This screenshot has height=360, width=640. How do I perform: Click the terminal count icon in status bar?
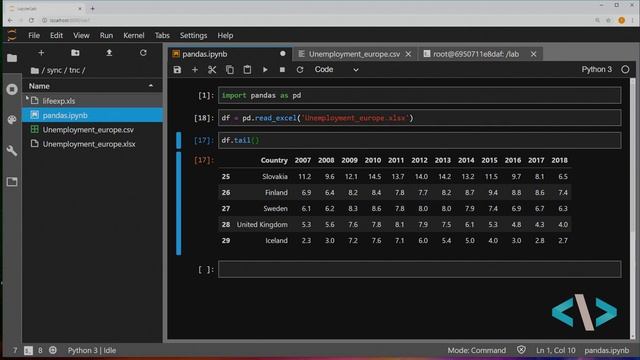tap(28, 350)
